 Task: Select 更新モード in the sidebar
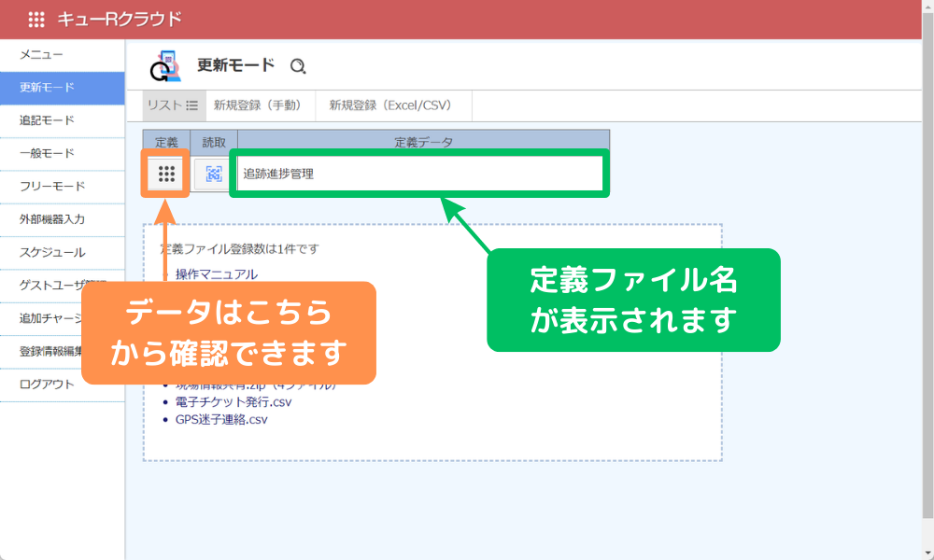click(x=63, y=88)
